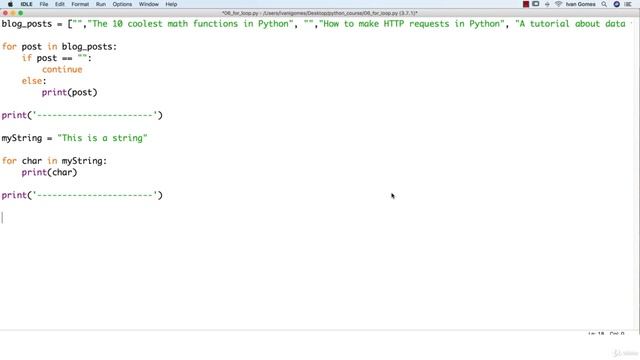Click the 'print(post)' statement
This screenshot has height=360, width=640.
tap(69, 93)
